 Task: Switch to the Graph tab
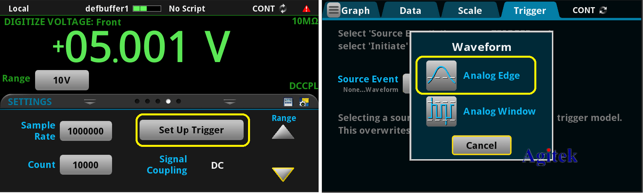point(355,11)
